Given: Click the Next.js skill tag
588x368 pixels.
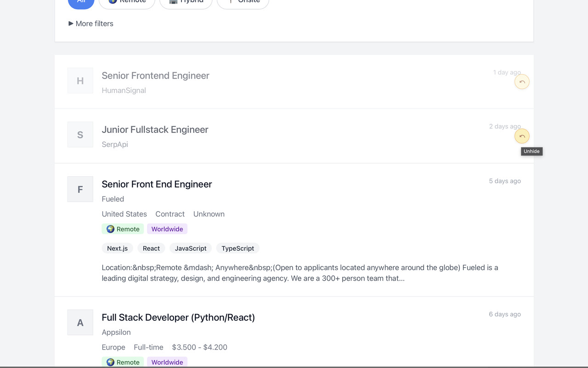Looking at the screenshot, I should pyautogui.click(x=118, y=248).
